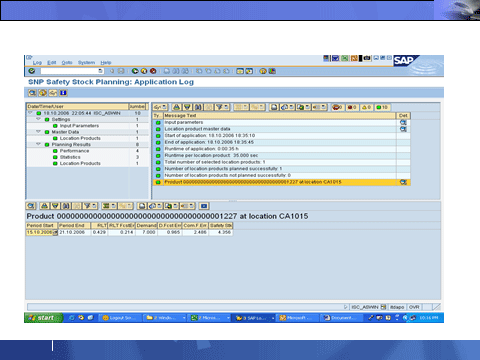
Task: Click the Sort descending icon in message toolbar
Action: pyautogui.click(x=187, y=107)
